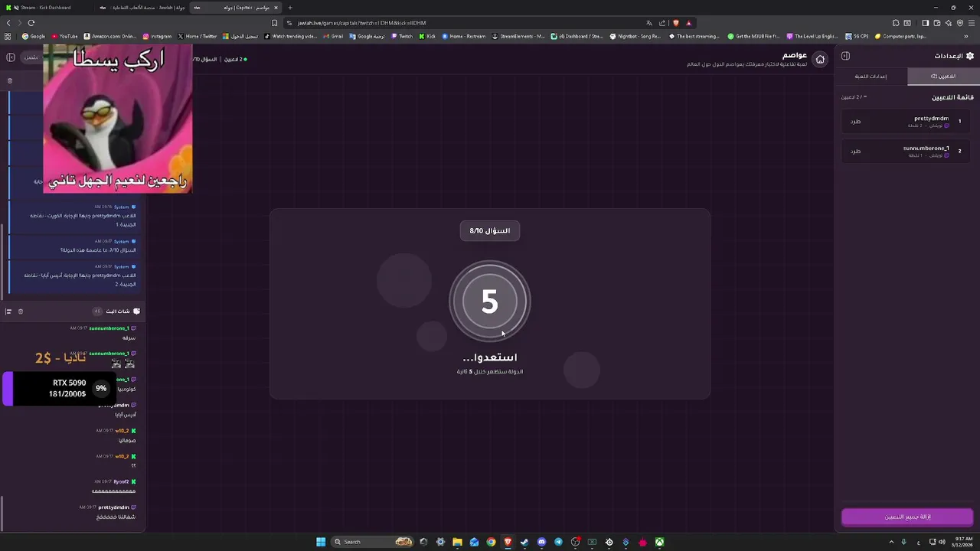Click the home icon beside the عواصم title
Image resolution: width=980 pixels, height=551 pixels.
[820, 59]
